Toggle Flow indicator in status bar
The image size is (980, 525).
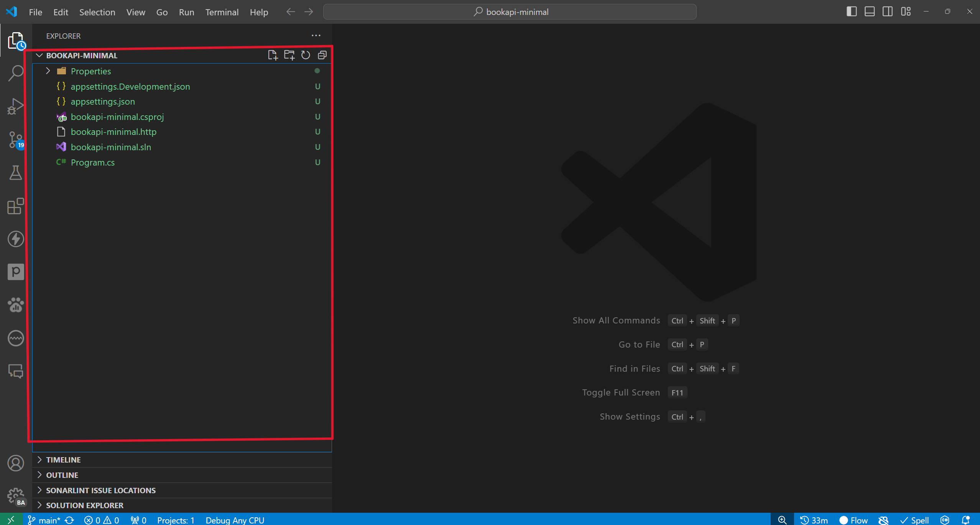[x=853, y=520]
